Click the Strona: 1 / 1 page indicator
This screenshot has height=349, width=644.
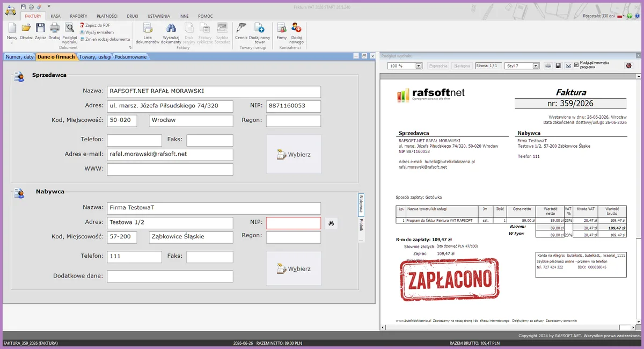tap(487, 66)
